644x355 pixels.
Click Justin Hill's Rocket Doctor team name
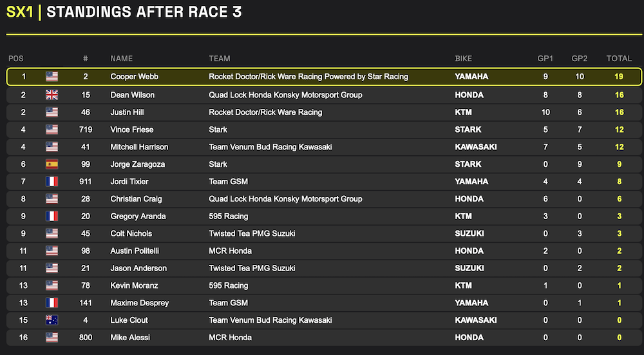(265, 112)
